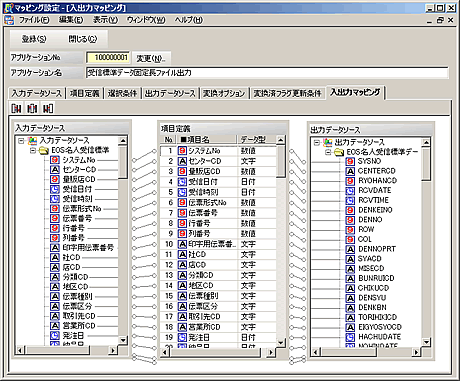Click icon of row 19 発注日 in 項目定義
The width and height of the screenshot is (460, 381).
[182, 337]
